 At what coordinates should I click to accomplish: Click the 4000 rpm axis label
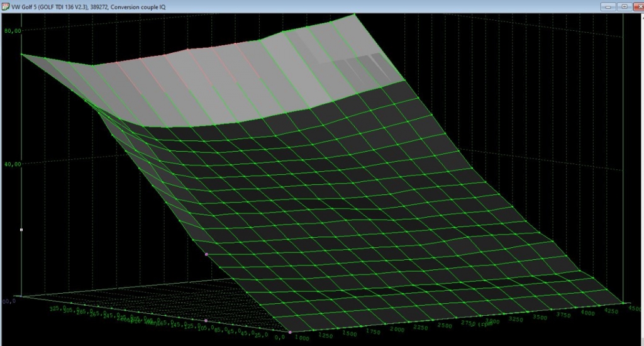point(587,313)
